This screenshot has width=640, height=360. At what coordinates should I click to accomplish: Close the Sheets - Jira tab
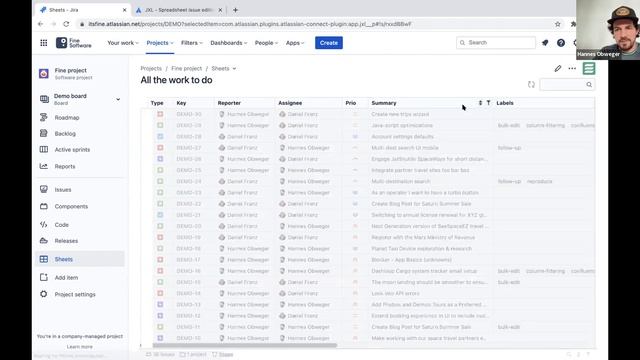pos(124,10)
